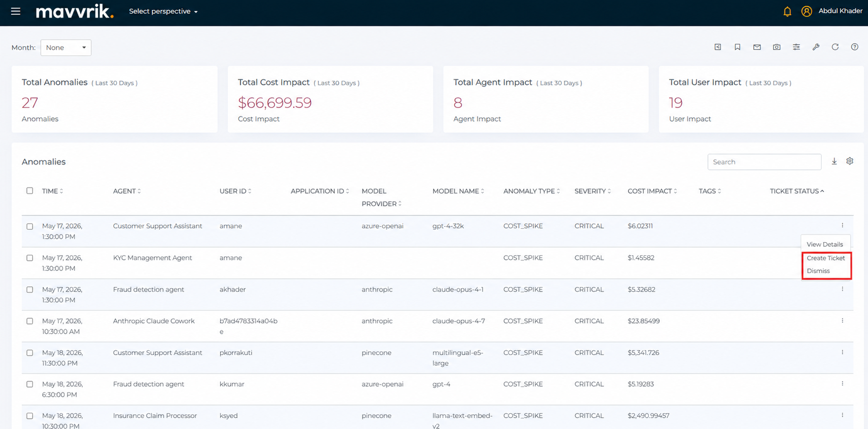Click the $5,341.726 cost impact cell
Screen dimensions: 868x429
coord(643,353)
